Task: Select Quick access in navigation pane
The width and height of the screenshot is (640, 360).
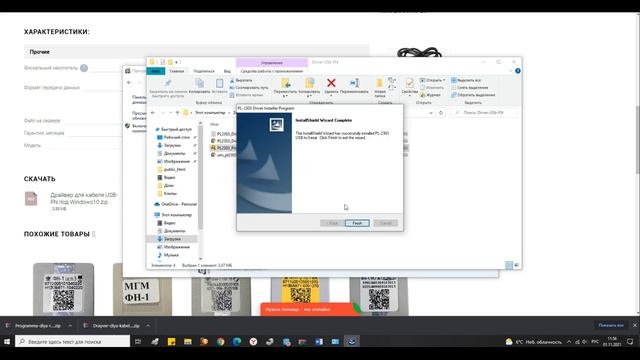Action: pyautogui.click(x=173, y=129)
